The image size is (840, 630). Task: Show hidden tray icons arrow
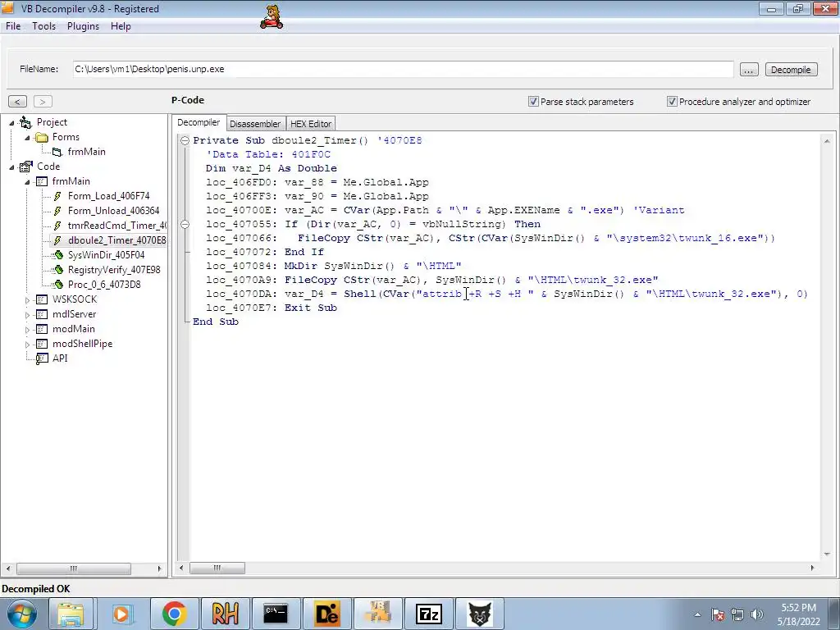[x=697, y=614]
